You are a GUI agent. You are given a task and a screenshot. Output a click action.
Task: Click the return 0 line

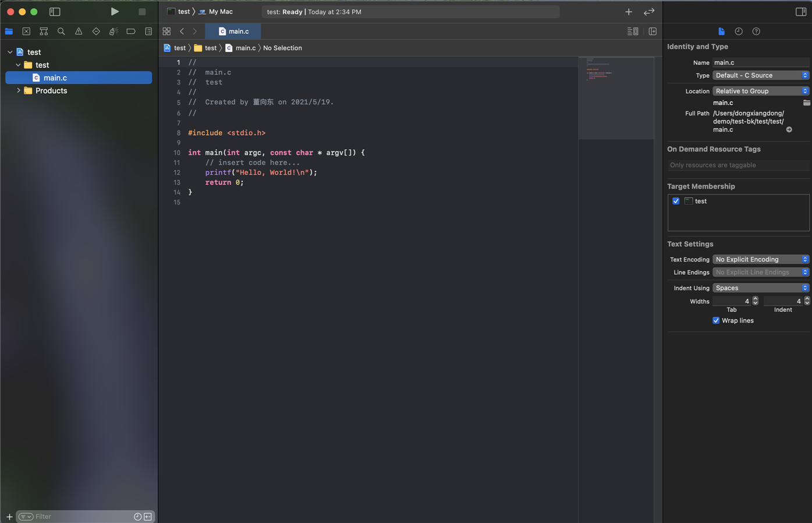pyautogui.click(x=224, y=183)
